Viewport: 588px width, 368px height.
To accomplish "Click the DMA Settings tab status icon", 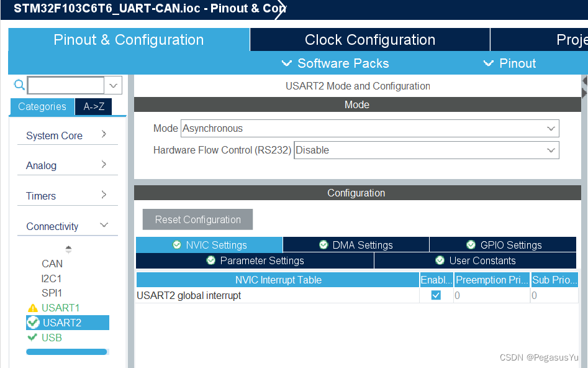I will (323, 245).
